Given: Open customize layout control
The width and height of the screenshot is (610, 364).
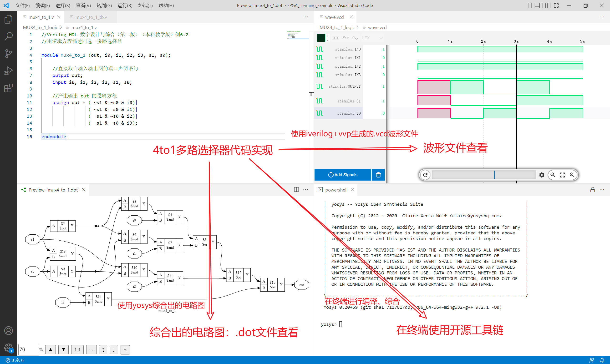Looking at the screenshot, I should [556, 5].
